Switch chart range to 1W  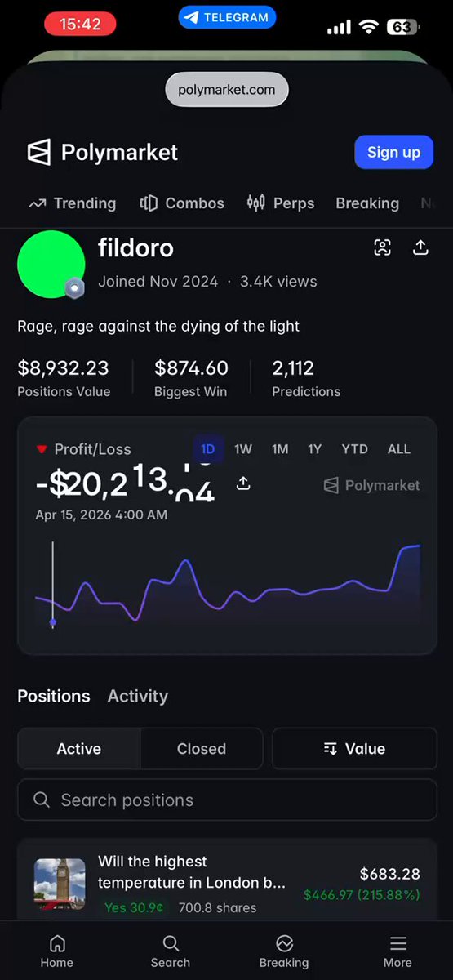243,449
